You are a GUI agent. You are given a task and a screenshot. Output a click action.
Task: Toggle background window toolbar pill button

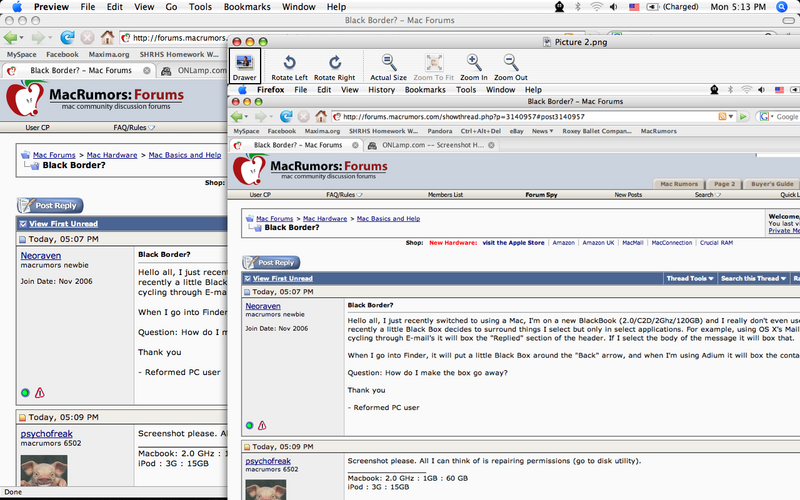point(789,20)
